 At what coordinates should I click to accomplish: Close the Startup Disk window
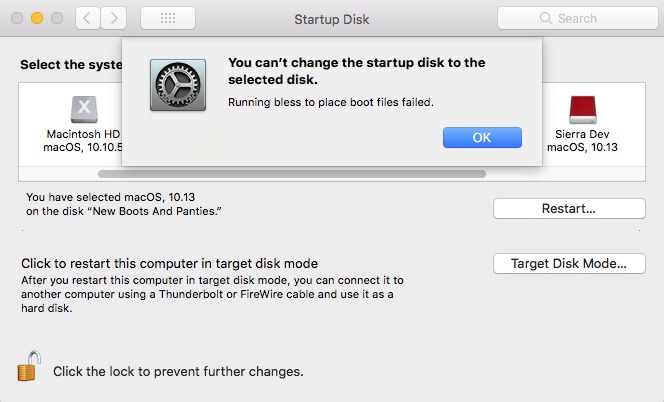[x=17, y=18]
